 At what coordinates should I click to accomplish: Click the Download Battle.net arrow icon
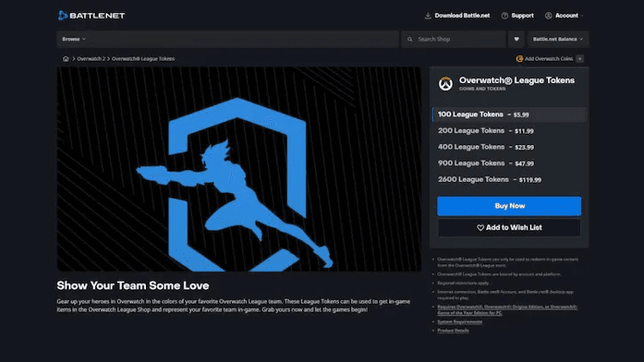click(428, 15)
